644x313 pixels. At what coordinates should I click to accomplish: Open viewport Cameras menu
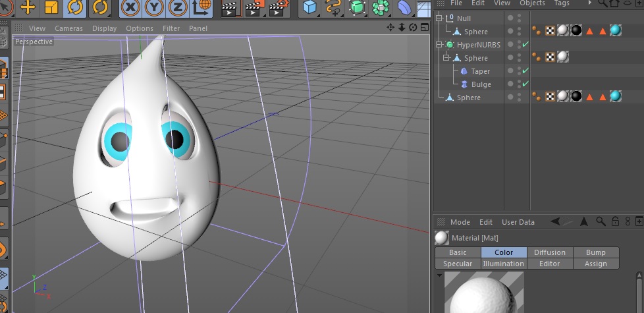point(68,28)
